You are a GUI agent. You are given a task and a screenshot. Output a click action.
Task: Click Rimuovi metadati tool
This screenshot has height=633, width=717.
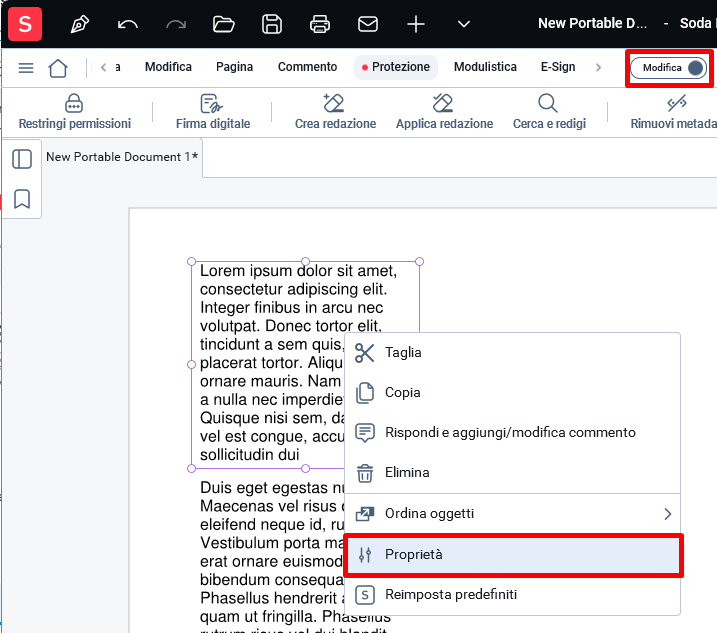[673, 112]
